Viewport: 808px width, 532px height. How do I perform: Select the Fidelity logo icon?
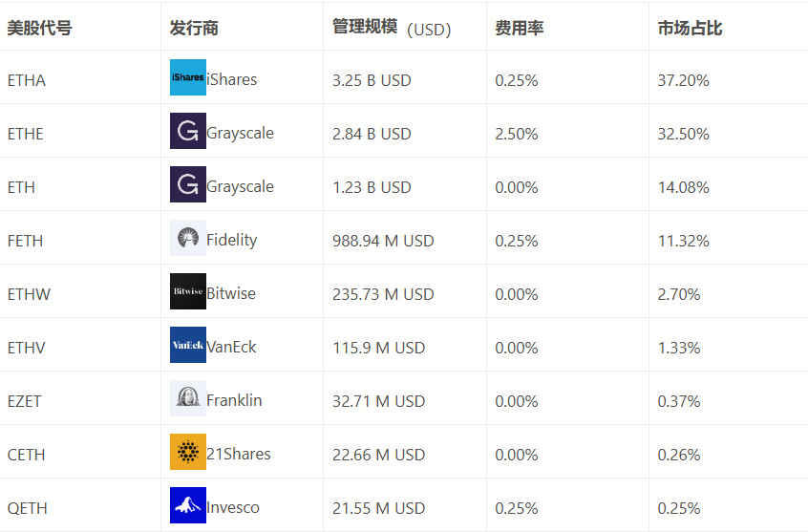pyautogui.click(x=188, y=238)
